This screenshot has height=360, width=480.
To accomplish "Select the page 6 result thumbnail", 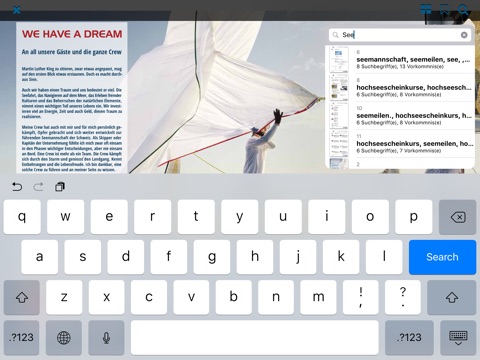I will point(339,59).
